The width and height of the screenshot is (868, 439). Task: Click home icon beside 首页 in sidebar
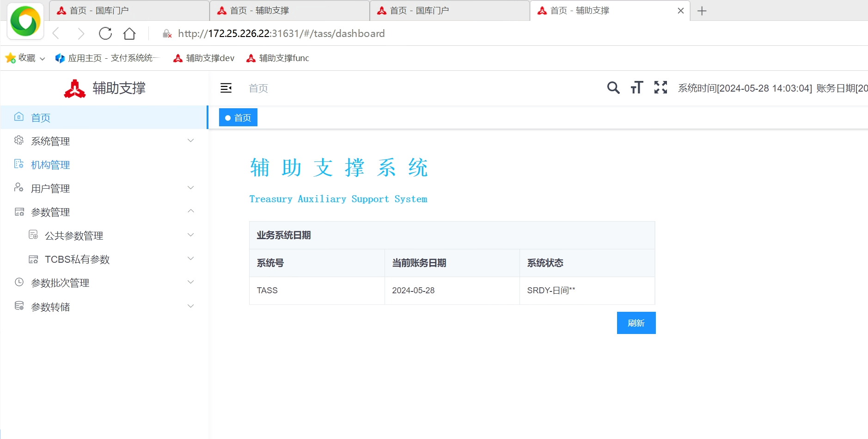tap(19, 117)
